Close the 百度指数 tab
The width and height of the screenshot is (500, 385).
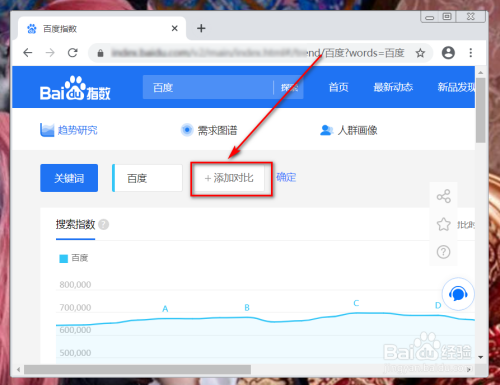coord(175,29)
